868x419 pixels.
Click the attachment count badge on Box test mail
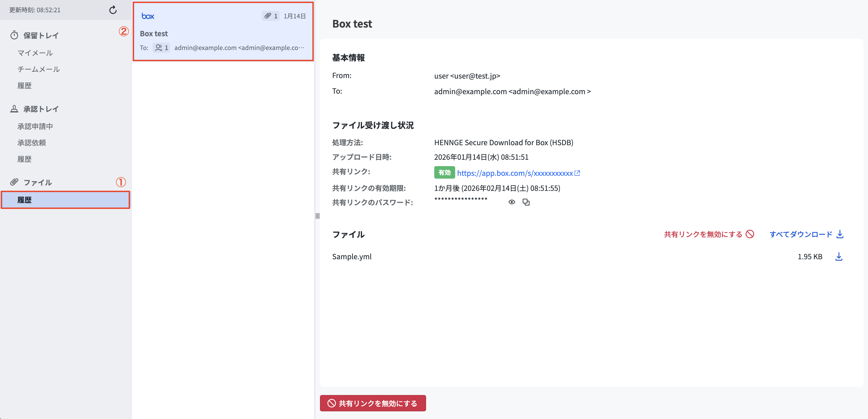[270, 16]
